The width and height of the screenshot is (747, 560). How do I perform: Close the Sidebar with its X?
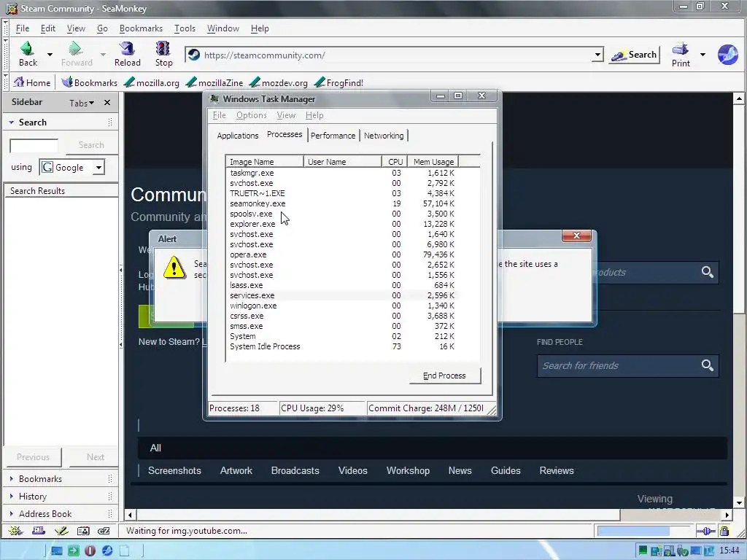107,102
